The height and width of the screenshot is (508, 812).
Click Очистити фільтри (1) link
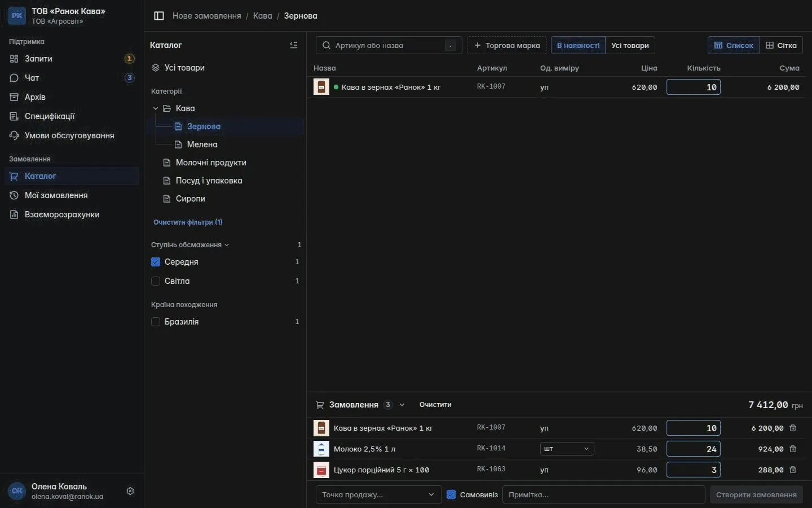click(x=188, y=222)
